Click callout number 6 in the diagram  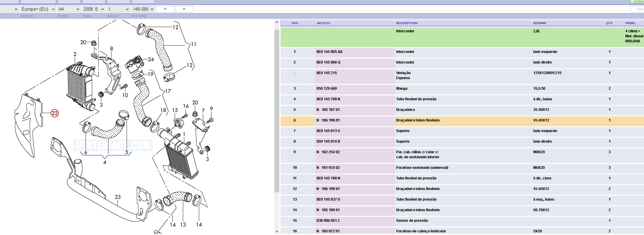(x=86, y=152)
